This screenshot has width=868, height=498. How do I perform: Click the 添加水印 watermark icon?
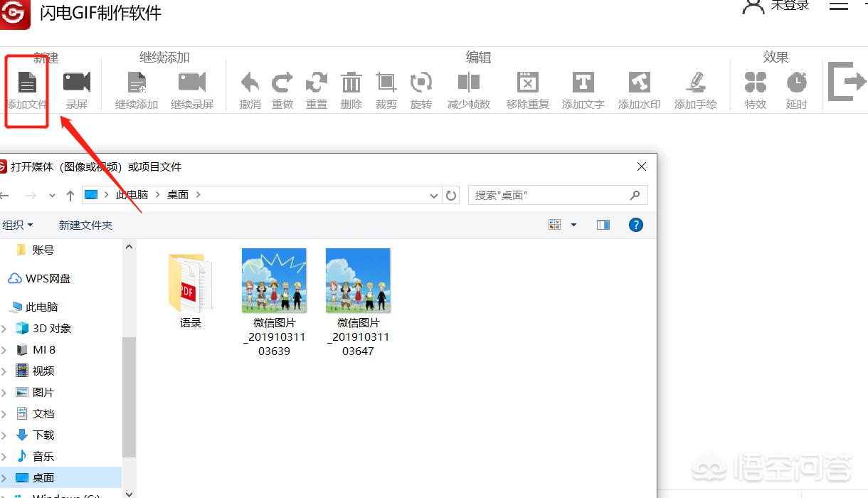pyautogui.click(x=639, y=83)
